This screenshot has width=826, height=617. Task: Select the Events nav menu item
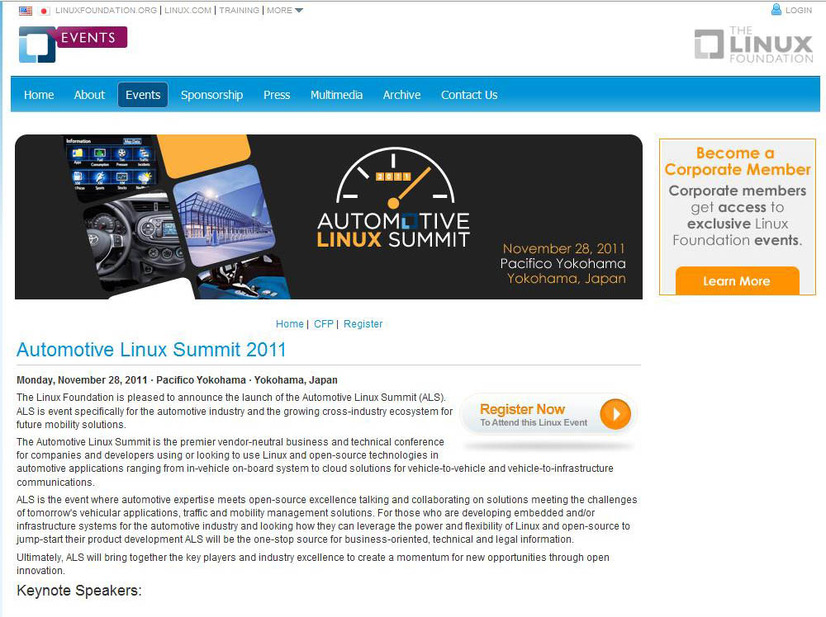[143, 95]
